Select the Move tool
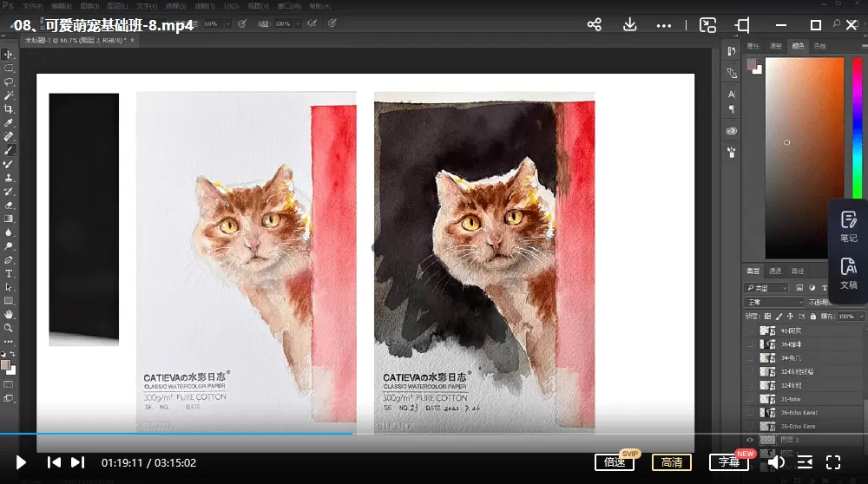868x484 pixels. tap(9, 55)
